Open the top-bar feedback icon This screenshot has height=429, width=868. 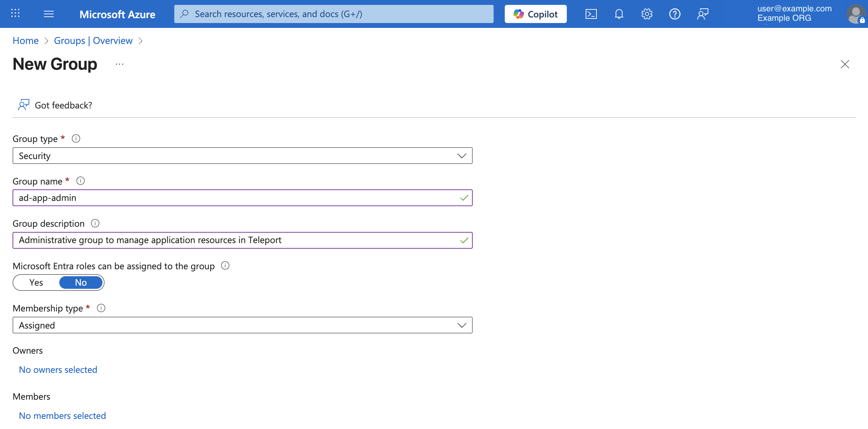(702, 14)
